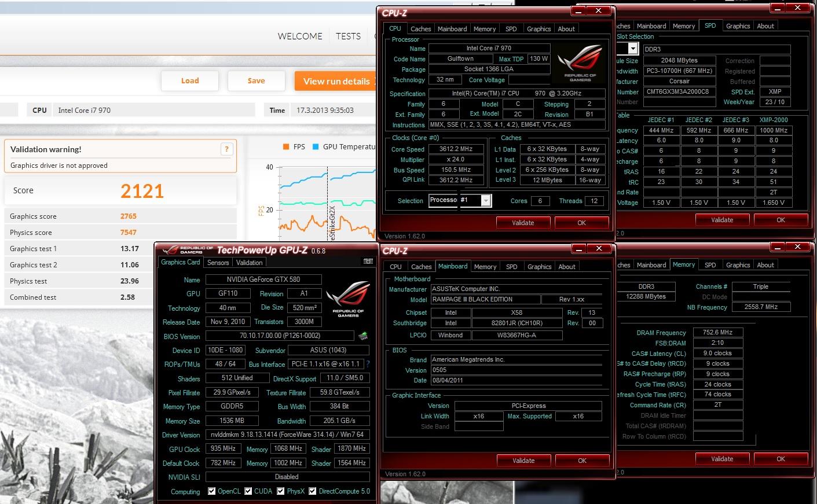This screenshot has width=817, height=504.
Task: Click the Save button in 3DMark
Action: 256,81
